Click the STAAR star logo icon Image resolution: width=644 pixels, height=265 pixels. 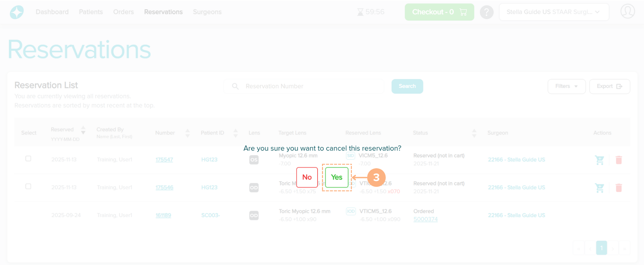coord(17,12)
